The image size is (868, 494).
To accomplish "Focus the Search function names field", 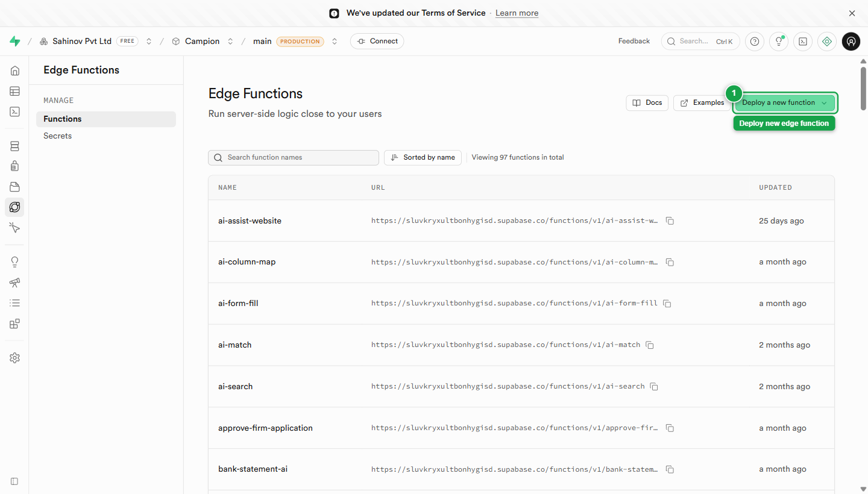I will (294, 158).
